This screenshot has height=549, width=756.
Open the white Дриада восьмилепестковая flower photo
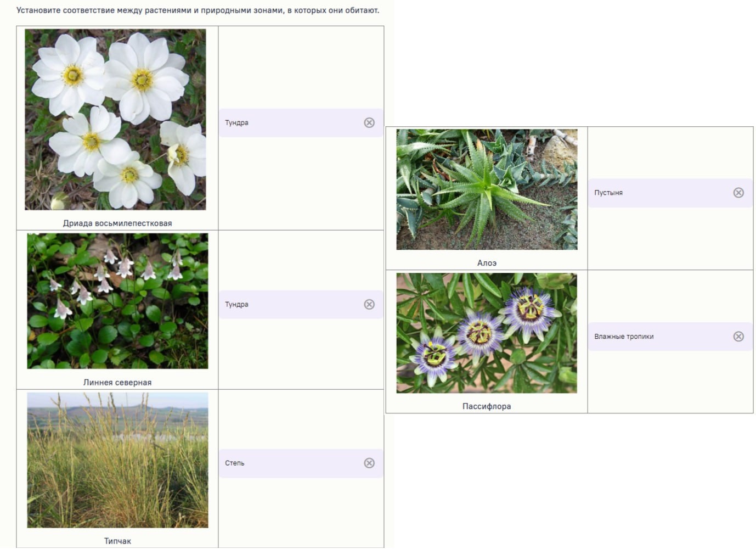click(115, 120)
